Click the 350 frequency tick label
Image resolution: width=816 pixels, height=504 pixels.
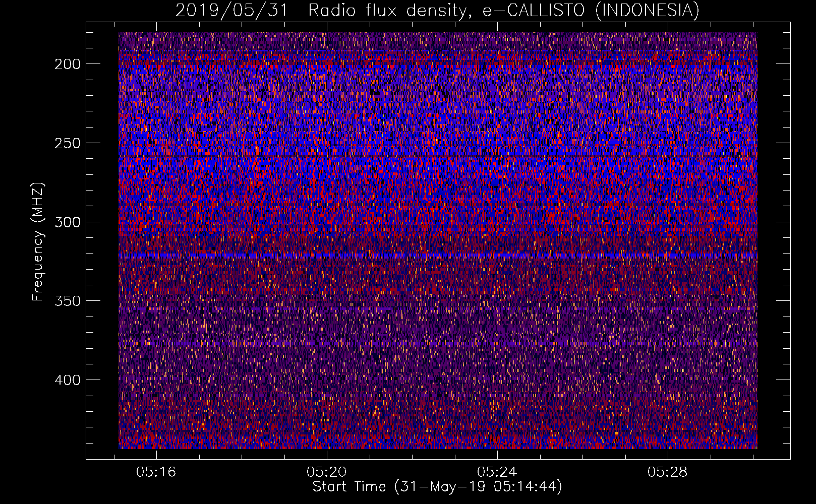[67, 301]
